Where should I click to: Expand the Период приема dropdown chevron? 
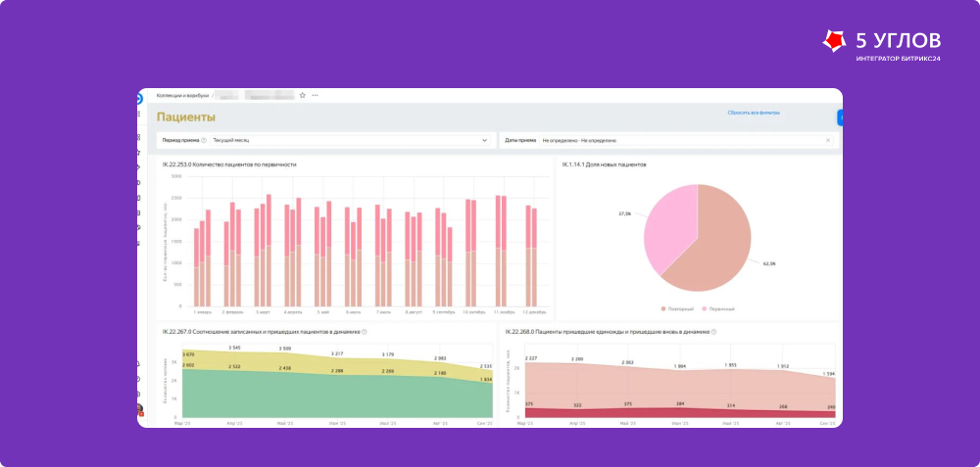click(484, 140)
